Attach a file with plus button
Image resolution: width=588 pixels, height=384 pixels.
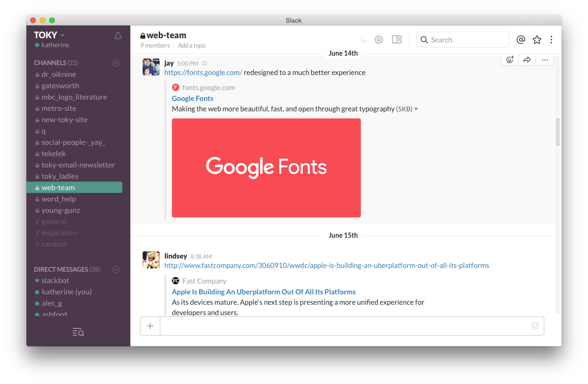[x=150, y=326]
